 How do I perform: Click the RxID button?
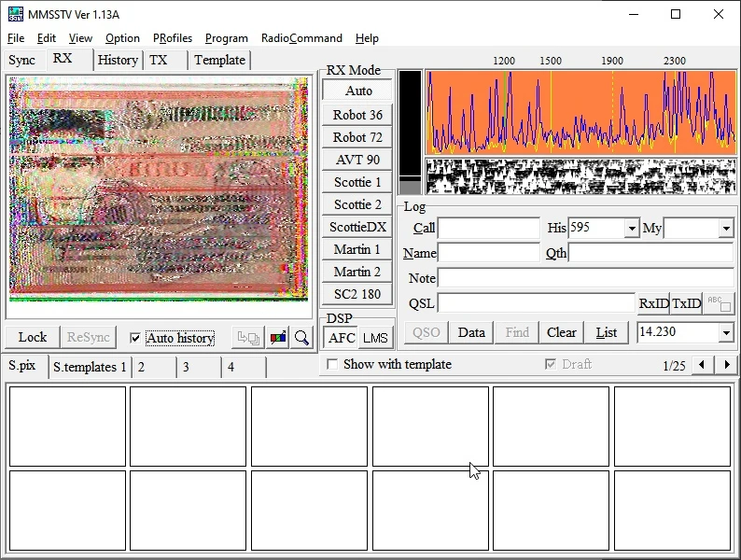pos(653,303)
